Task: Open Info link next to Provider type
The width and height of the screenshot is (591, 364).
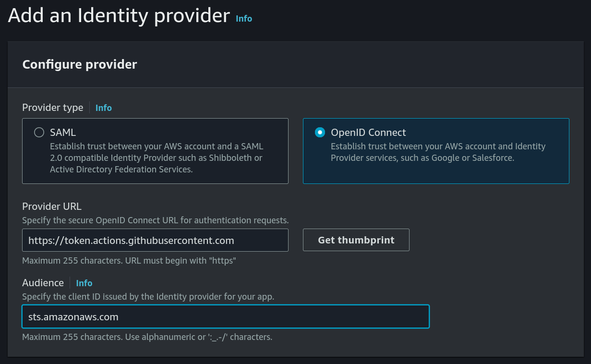Action: (x=104, y=108)
